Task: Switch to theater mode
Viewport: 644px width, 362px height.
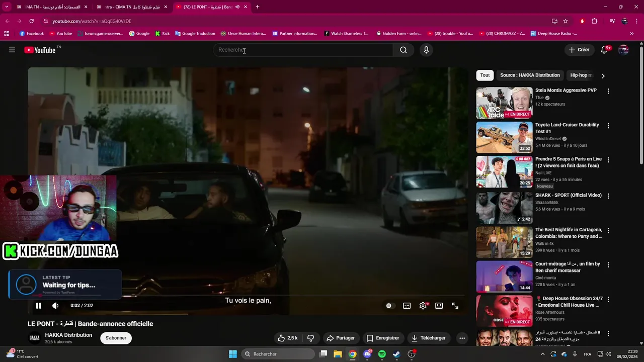Action: 439,305
